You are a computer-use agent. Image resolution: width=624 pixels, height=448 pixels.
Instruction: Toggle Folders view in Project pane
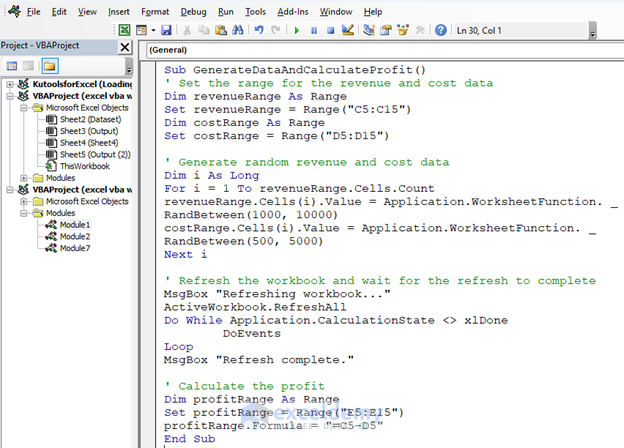click(49, 66)
